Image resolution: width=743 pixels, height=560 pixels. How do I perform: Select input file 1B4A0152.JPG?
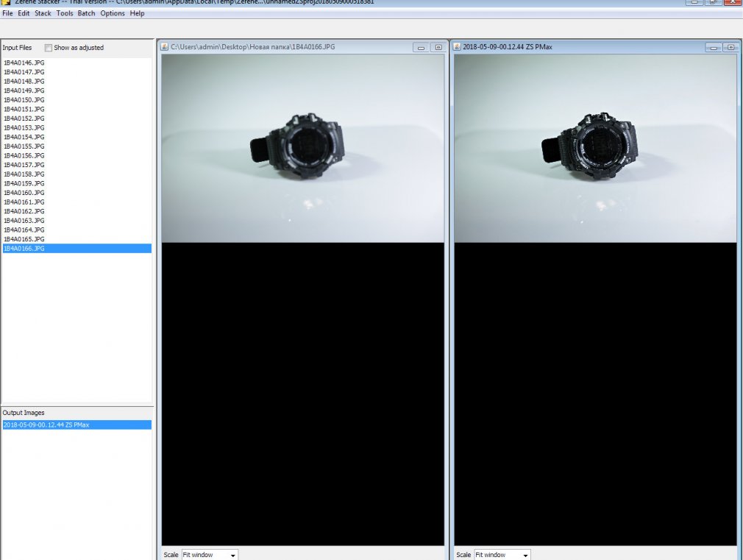click(77, 118)
